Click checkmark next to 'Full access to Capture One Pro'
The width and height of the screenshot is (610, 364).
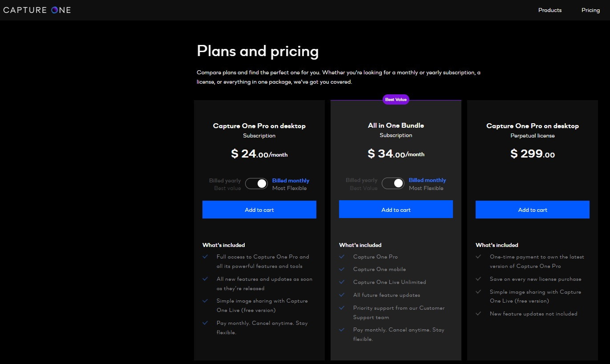[205, 257]
